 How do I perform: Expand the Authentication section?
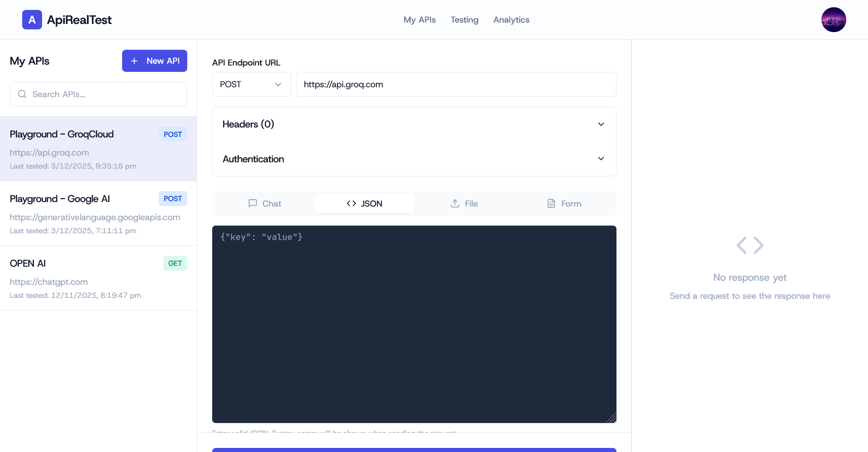pos(414,159)
